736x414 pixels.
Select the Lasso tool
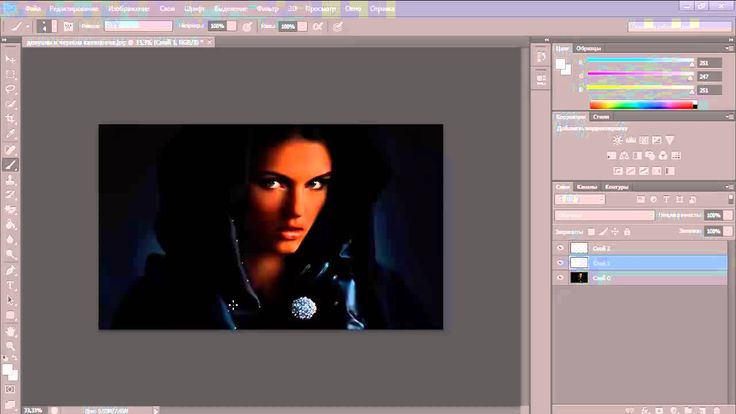(10, 89)
